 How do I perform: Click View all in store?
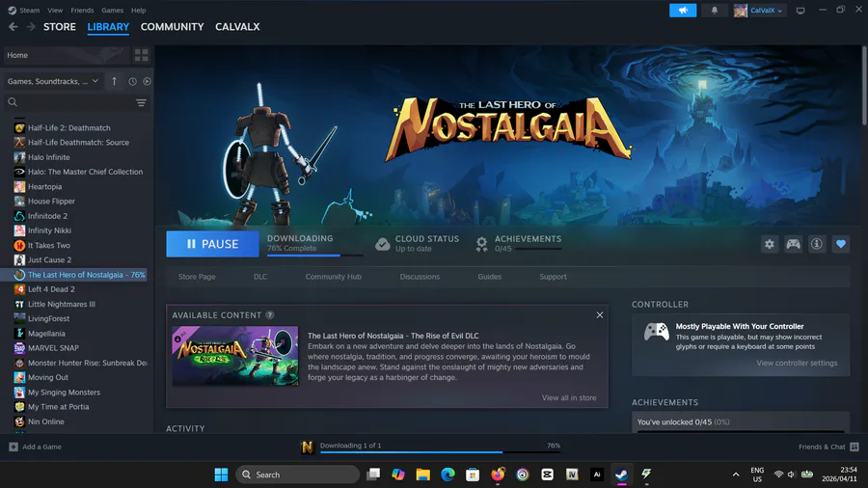pos(568,397)
